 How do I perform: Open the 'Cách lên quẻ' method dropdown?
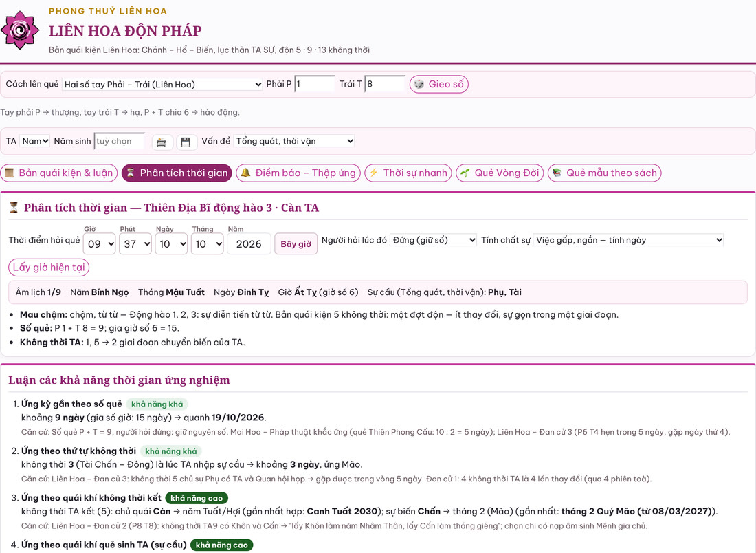[162, 85]
